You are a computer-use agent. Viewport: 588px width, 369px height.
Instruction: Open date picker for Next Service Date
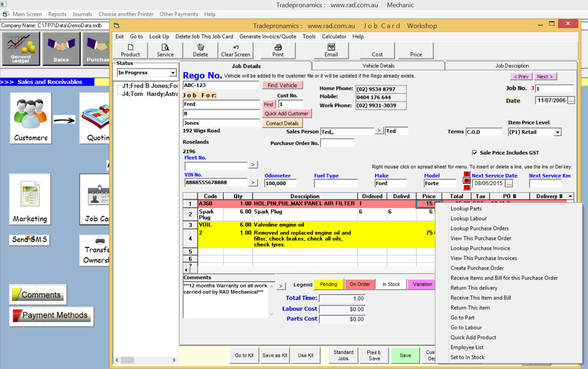click(x=509, y=184)
